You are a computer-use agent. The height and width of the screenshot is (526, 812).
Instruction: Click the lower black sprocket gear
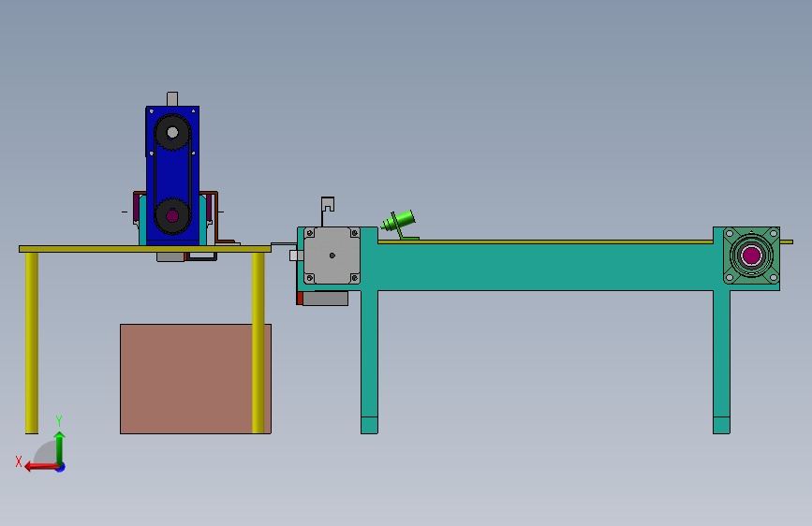(172, 216)
